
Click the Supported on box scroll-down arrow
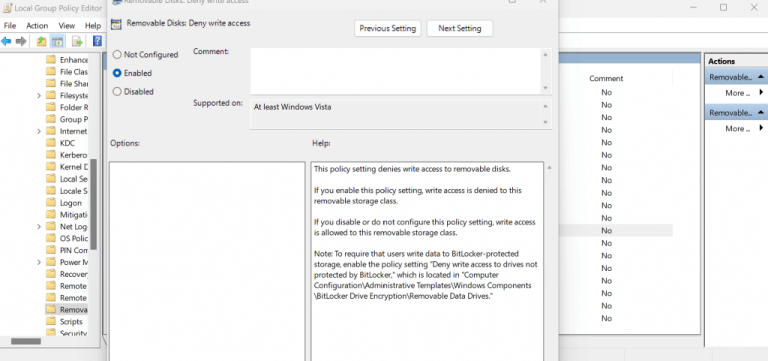click(546, 122)
